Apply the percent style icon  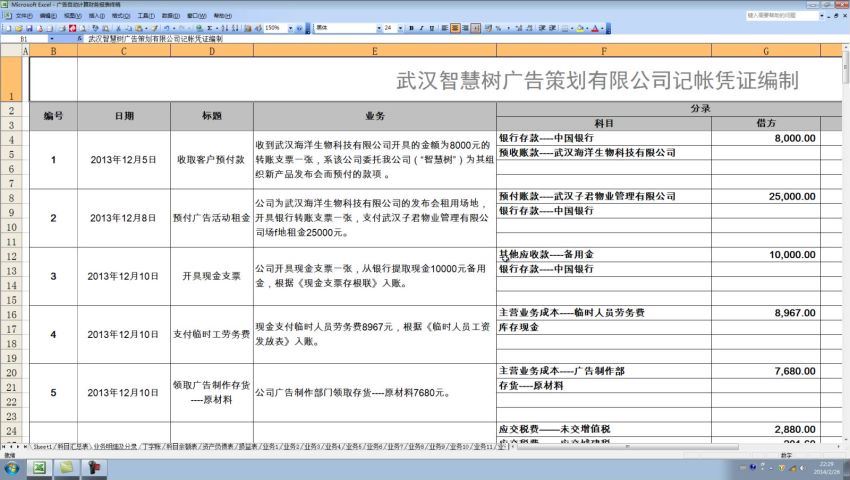498,28
